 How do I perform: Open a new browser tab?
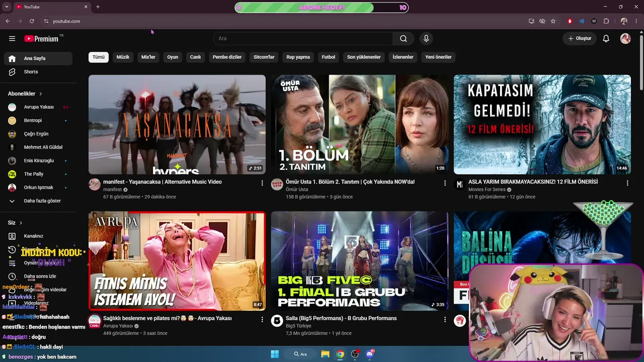click(98, 7)
